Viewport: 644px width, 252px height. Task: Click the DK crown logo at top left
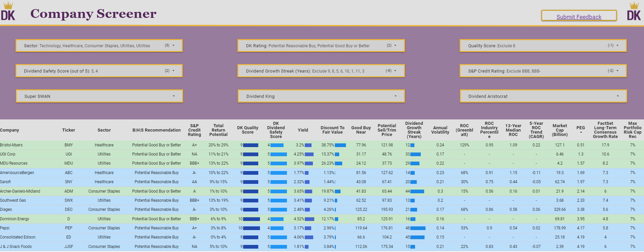8,11
